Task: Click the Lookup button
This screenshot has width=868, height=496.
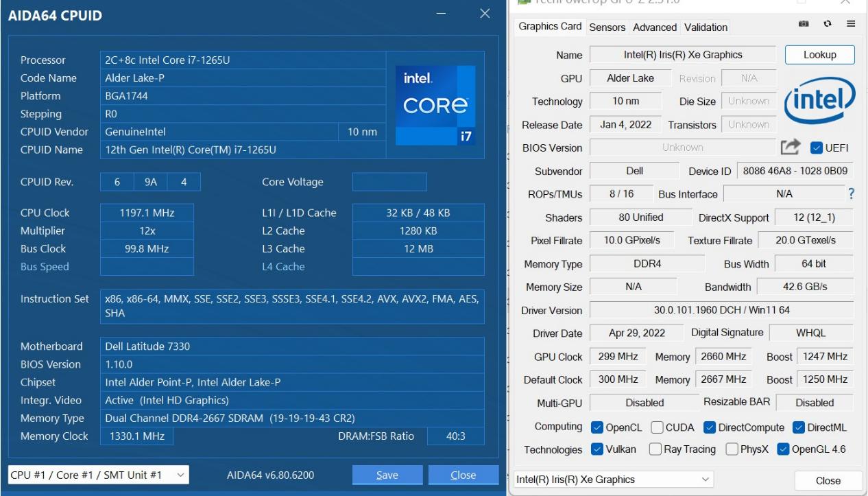Action: (x=820, y=54)
